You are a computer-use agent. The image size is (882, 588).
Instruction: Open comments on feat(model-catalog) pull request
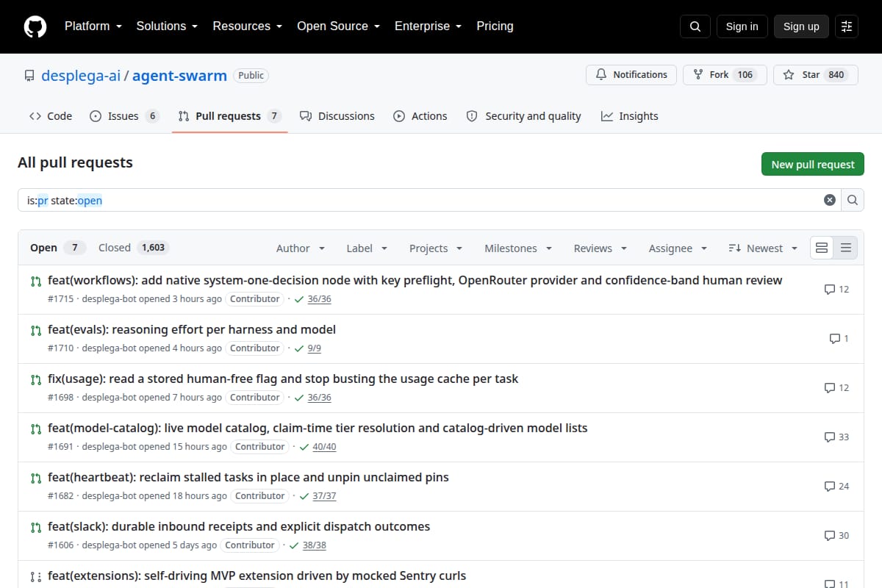click(x=836, y=437)
